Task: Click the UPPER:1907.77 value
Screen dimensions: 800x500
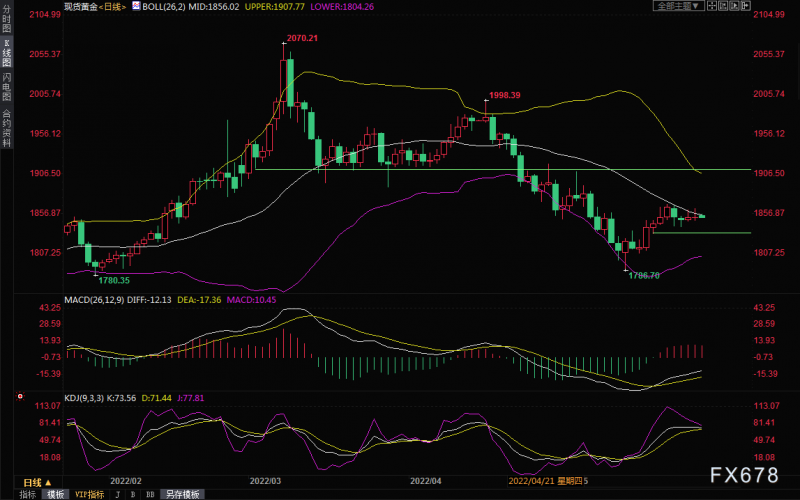Action: tap(274, 7)
